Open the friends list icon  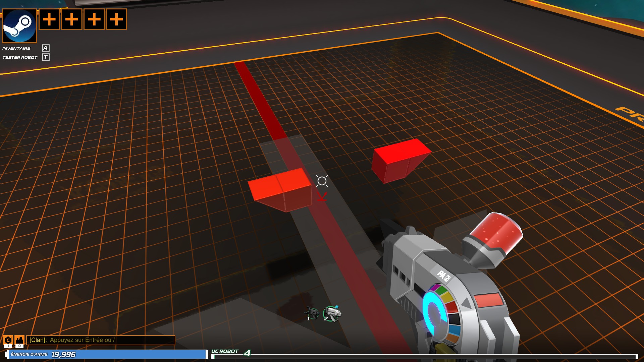[x=19, y=341]
